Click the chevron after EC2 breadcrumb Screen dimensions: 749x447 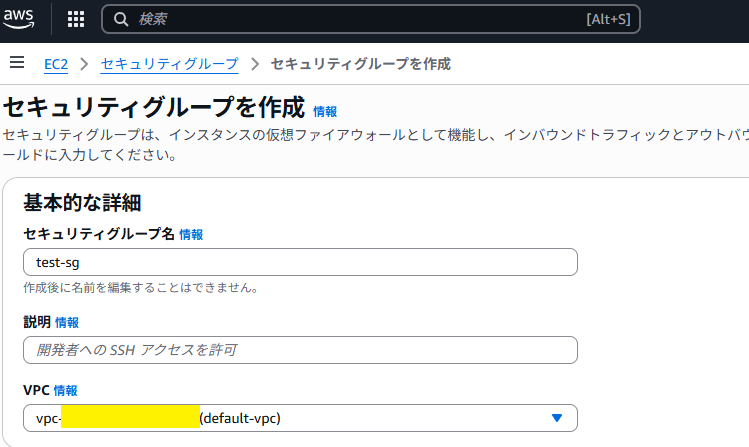84,64
